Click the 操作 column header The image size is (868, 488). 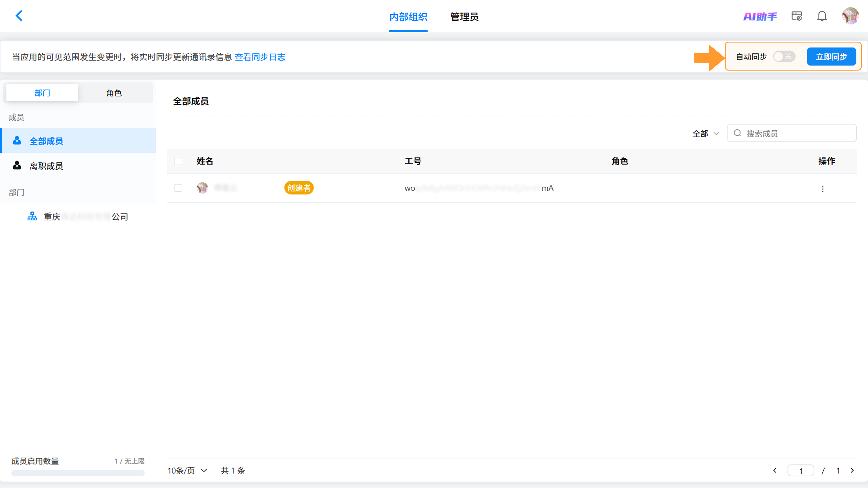click(x=827, y=161)
